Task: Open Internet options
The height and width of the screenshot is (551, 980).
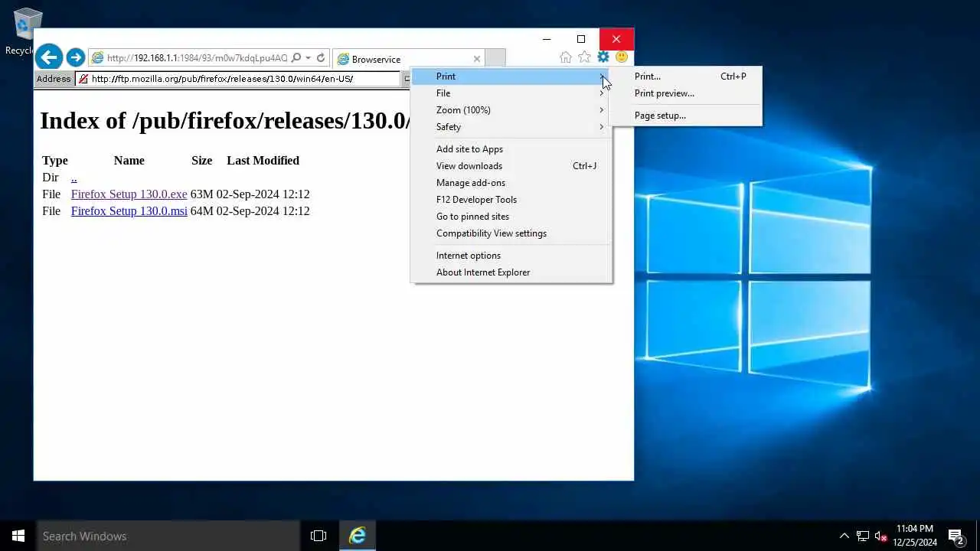Action: point(511,256)
